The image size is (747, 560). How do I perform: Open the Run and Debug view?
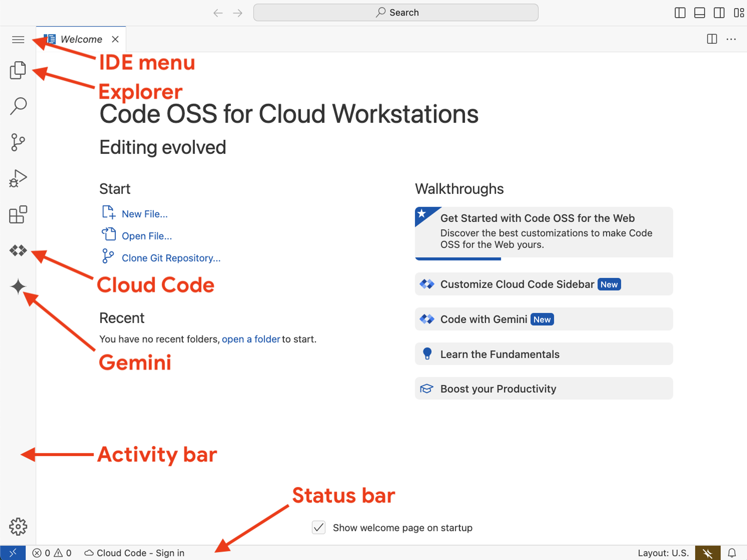[18, 178]
